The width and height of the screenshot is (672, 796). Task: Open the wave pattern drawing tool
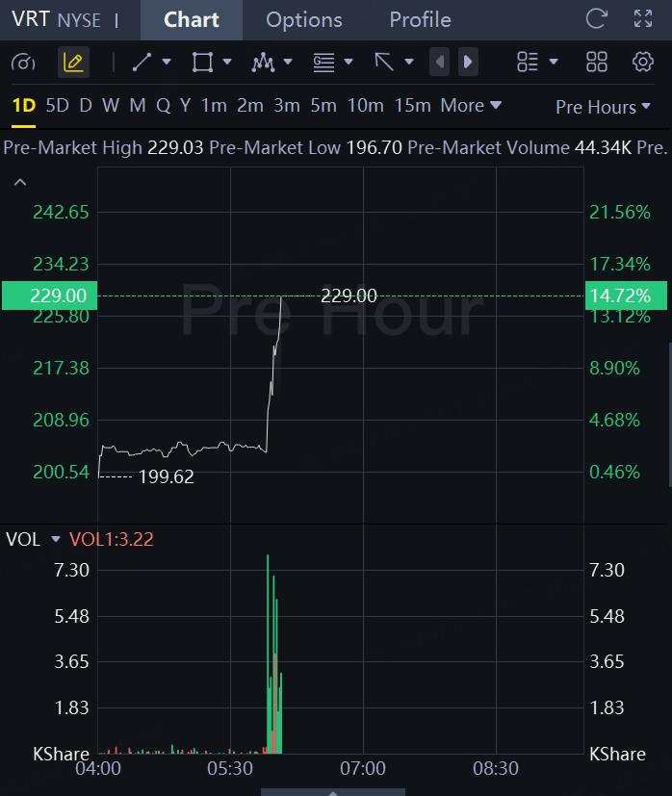click(x=263, y=62)
